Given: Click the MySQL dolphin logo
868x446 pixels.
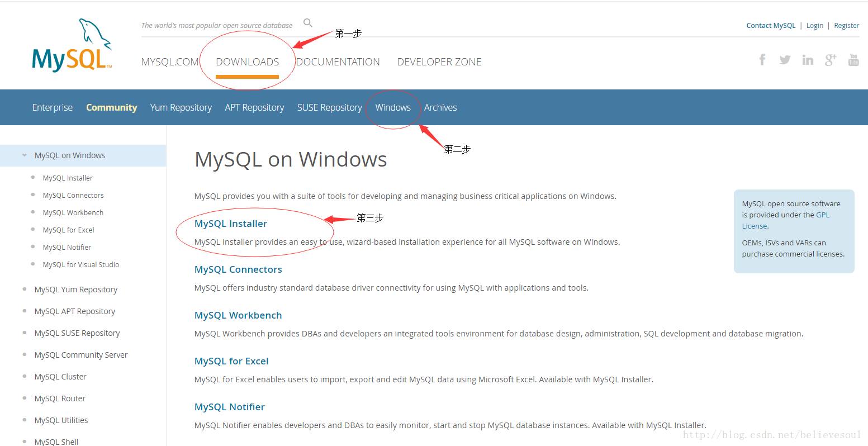Looking at the screenshot, I should pyautogui.click(x=72, y=45).
